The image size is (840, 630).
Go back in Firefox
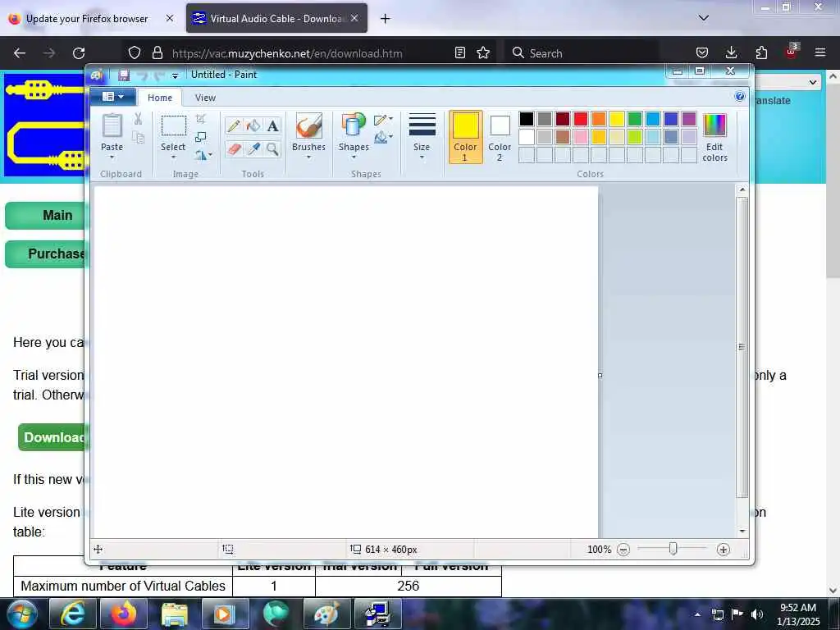point(20,53)
